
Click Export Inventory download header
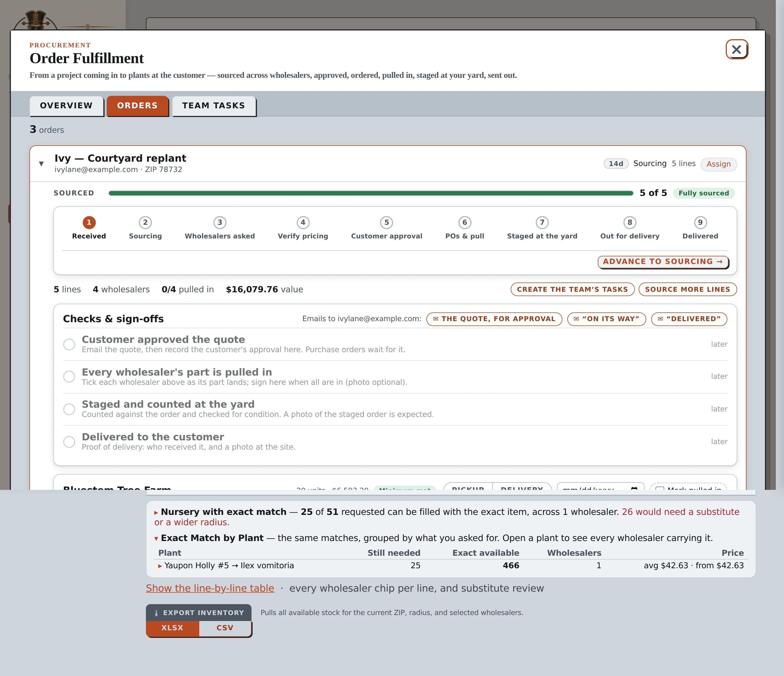tap(199, 613)
